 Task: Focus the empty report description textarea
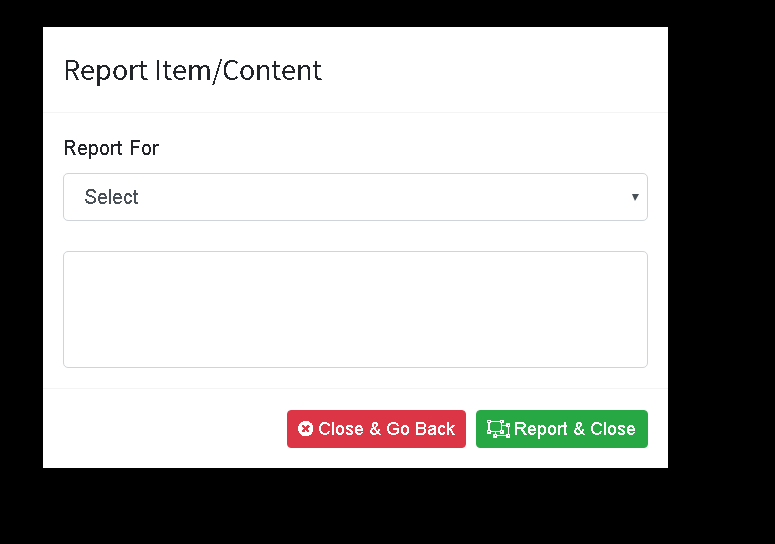355,309
